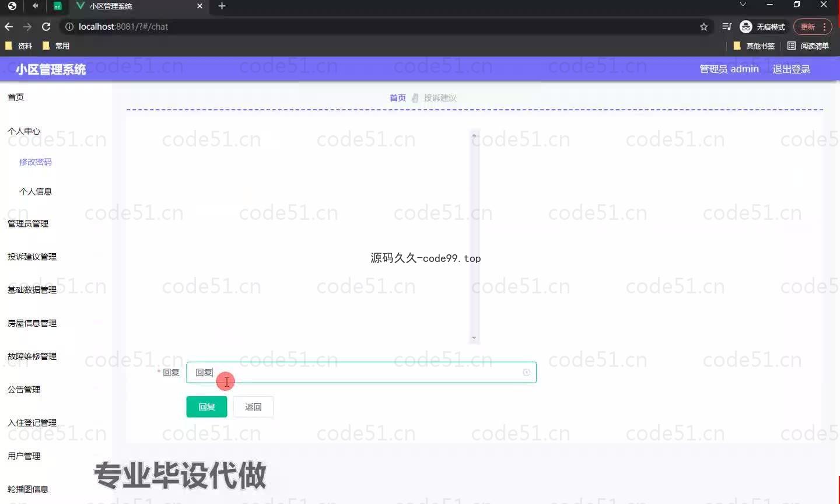The image size is (840, 504).
Task: Click the 返回 button
Action: coord(253,407)
